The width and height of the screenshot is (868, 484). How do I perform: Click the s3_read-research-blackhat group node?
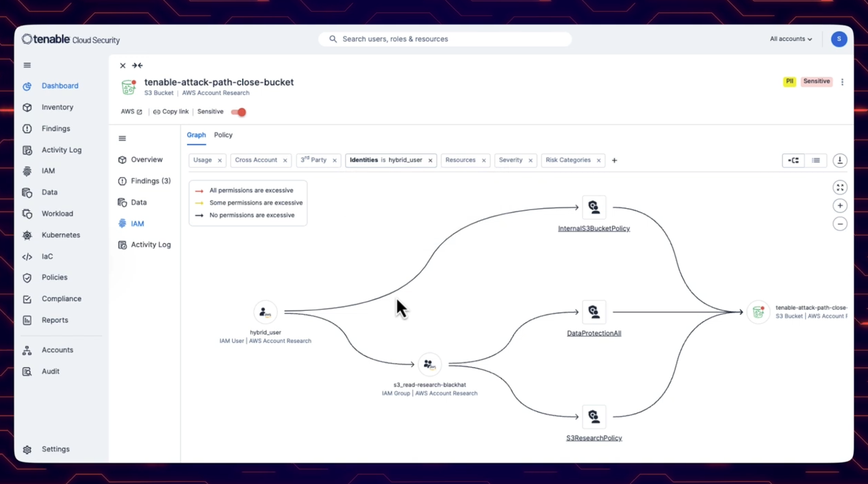(x=429, y=364)
